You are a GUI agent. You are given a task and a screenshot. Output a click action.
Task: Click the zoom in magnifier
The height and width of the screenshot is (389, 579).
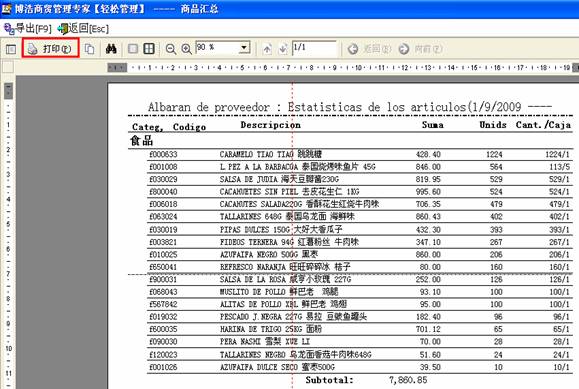(x=186, y=49)
